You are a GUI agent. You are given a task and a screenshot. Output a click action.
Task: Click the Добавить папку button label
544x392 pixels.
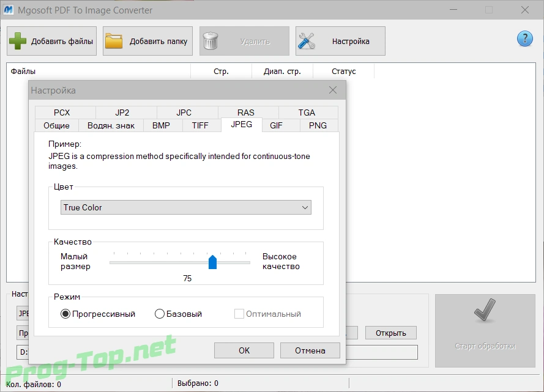[x=158, y=41]
